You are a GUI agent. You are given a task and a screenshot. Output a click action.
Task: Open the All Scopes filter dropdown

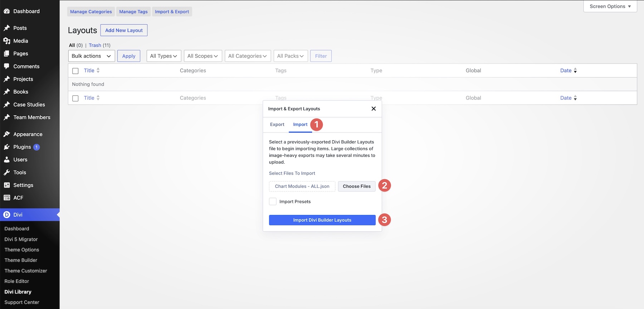click(x=203, y=56)
